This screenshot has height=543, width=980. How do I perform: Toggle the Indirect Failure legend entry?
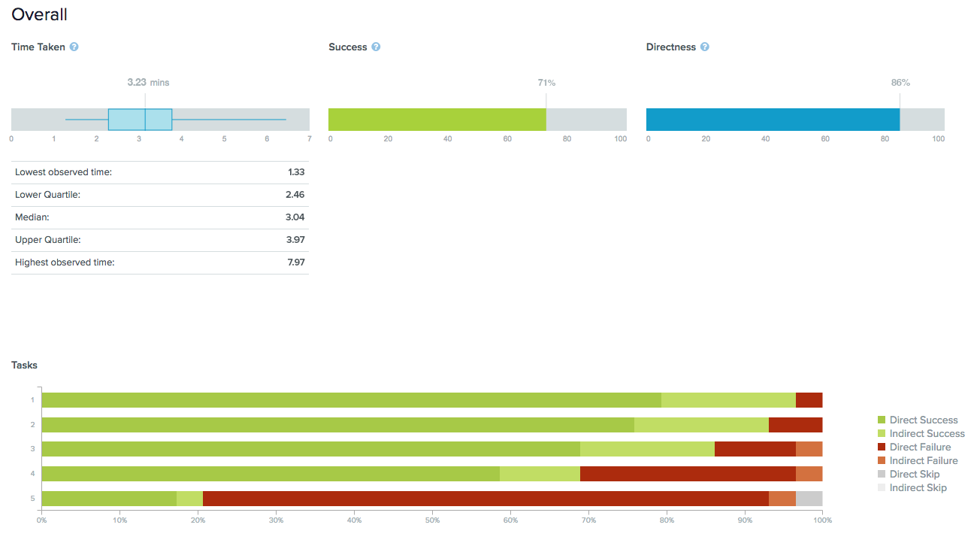tap(923, 461)
